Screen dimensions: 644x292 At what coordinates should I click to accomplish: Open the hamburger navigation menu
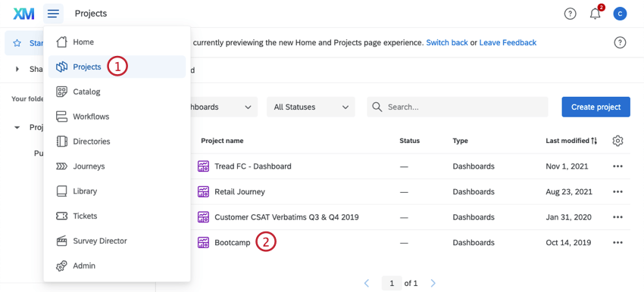(x=53, y=14)
